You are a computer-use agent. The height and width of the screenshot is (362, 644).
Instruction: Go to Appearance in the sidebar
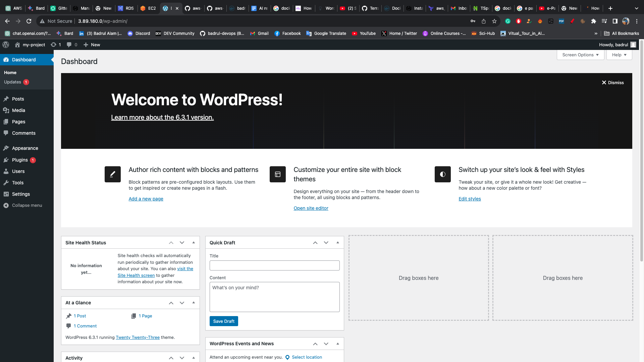click(x=25, y=148)
